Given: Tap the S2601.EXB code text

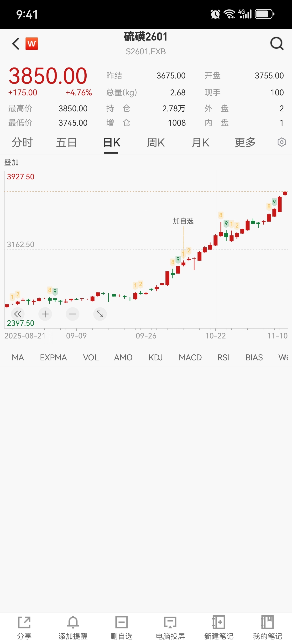Looking at the screenshot, I should pyautogui.click(x=146, y=52).
